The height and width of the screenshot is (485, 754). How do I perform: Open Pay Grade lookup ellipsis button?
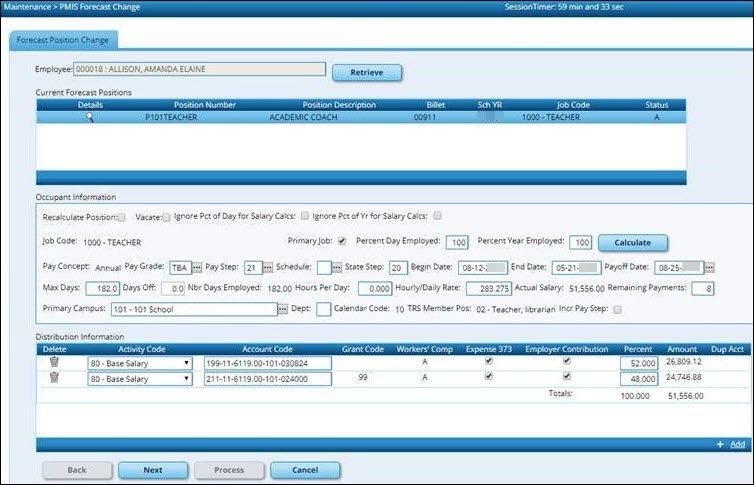197,268
